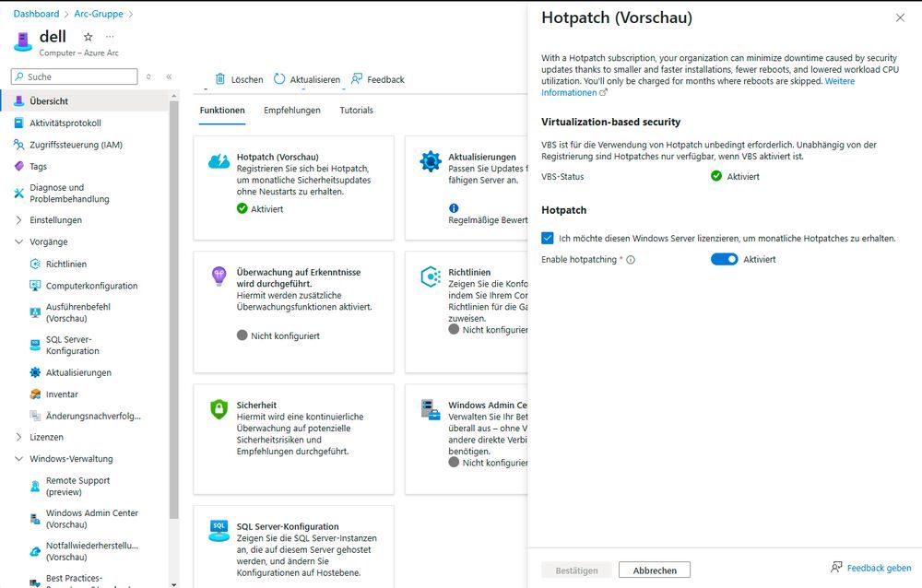This screenshot has height=588, width=922.
Task: Click the Aktualisieren refresh button
Action: point(307,79)
